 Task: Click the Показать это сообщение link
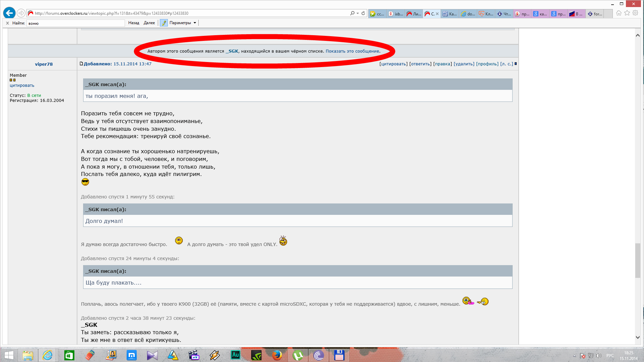coord(352,51)
